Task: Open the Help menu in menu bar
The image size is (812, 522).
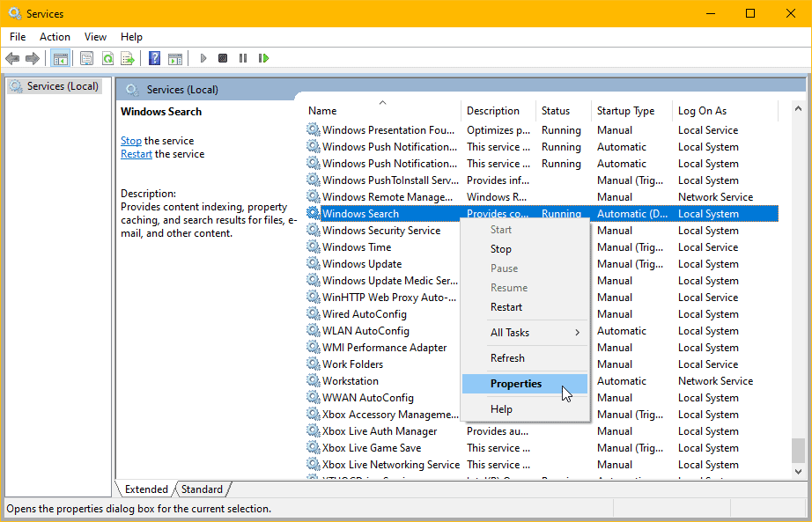Action: click(x=131, y=37)
